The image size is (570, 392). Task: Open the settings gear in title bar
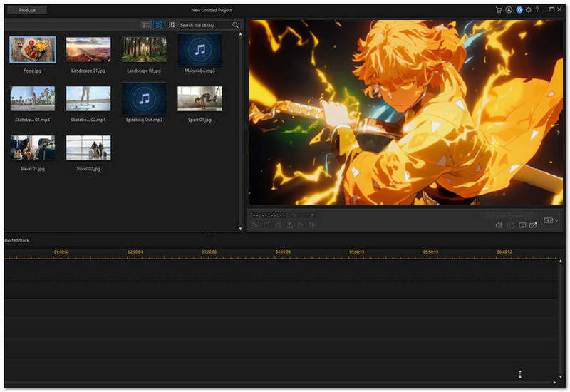pos(528,10)
